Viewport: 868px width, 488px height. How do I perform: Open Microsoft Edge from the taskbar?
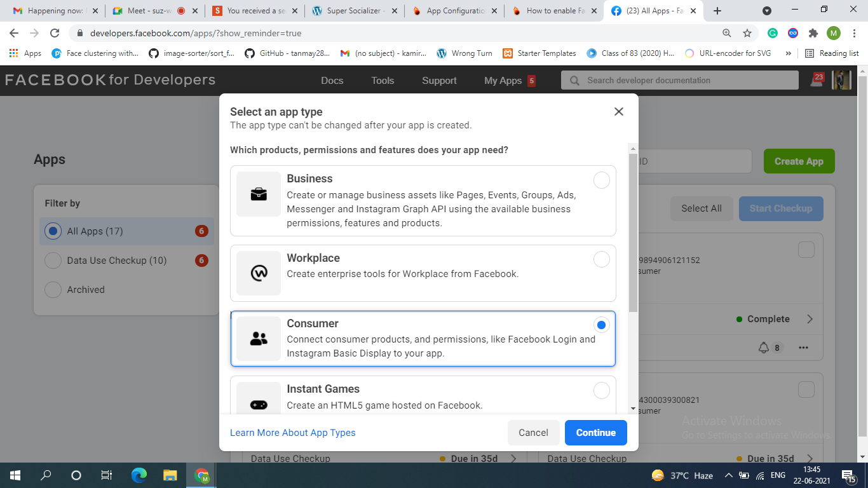tap(139, 475)
